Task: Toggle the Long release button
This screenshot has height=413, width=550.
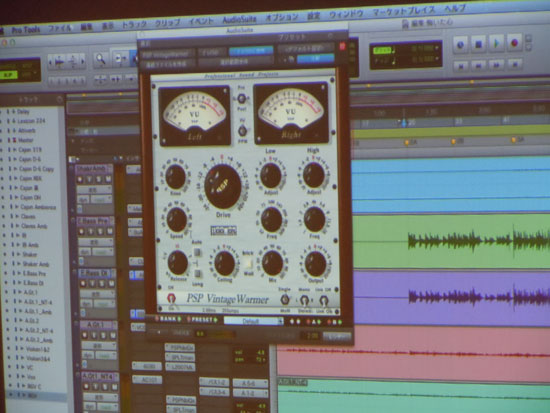Action: pos(197,274)
